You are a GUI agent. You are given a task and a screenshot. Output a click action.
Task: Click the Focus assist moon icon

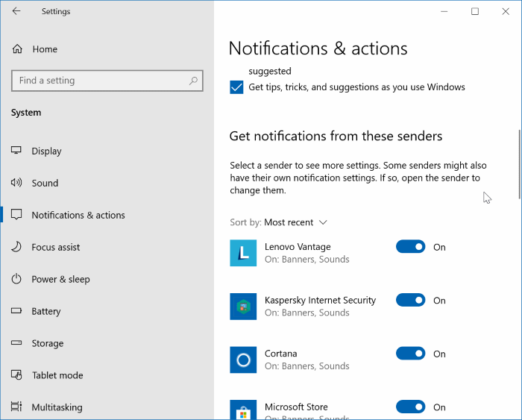point(16,247)
